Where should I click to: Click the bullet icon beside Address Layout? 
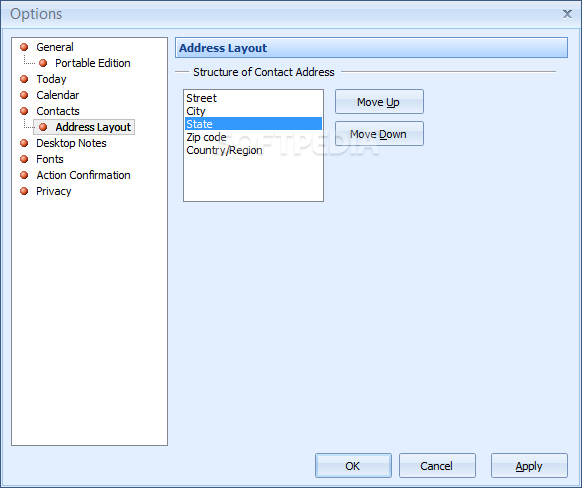[43, 127]
